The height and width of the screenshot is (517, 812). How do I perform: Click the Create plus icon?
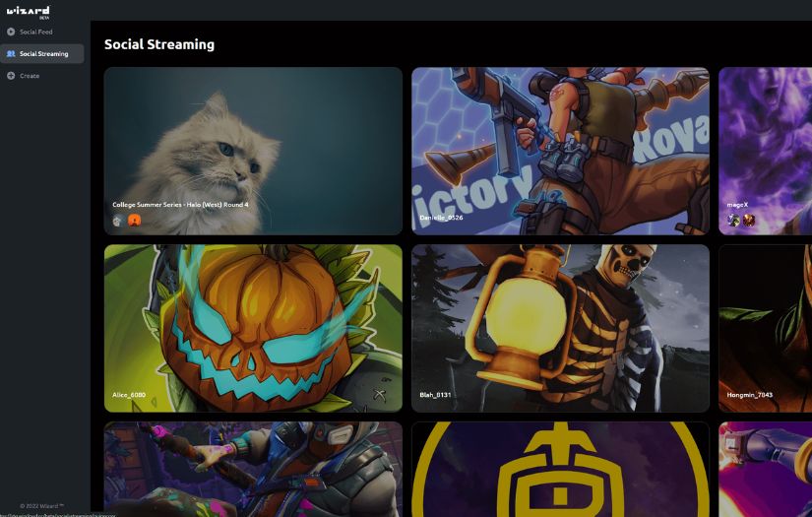point(11,76)
